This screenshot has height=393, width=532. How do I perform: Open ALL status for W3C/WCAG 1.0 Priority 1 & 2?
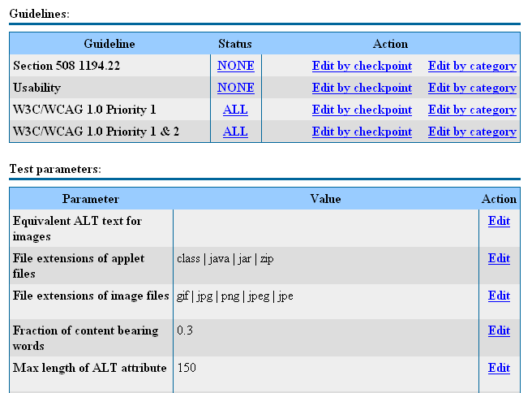coord(235,132)
